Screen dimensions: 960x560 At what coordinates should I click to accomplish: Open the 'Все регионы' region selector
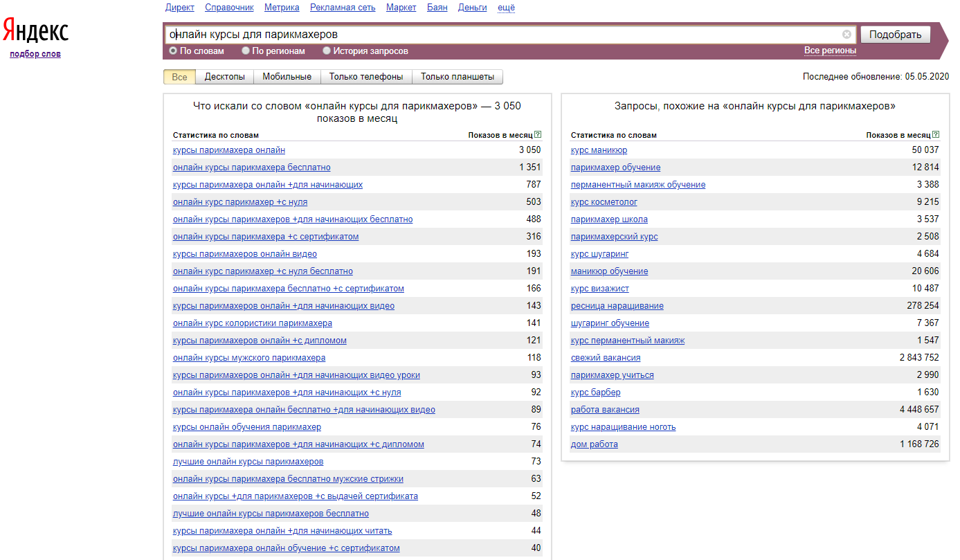830,51
